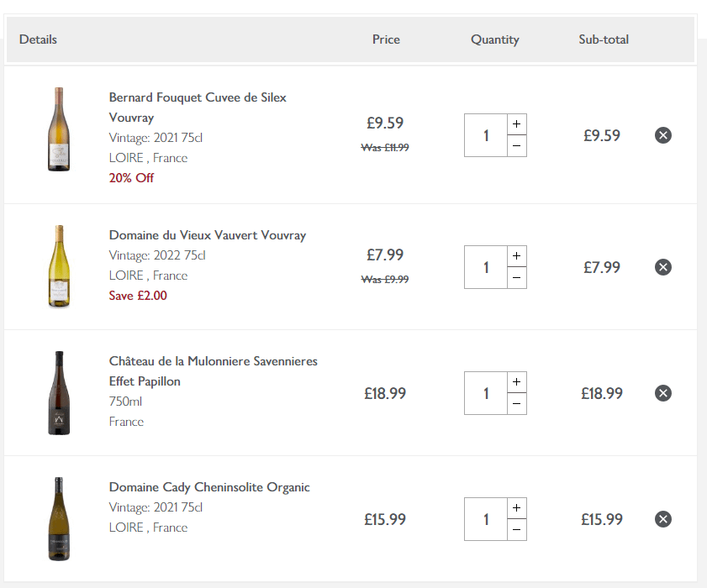
Task: Remove Bernard Fouquet Cuvee de Silex Vouvray
Action: (x=663, y=135)
